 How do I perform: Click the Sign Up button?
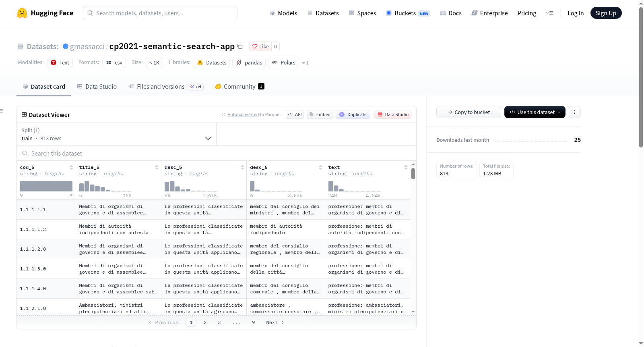tap(606, 13)
